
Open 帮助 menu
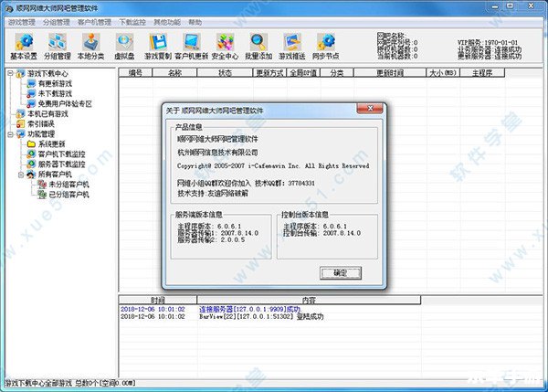pos(195,22)
